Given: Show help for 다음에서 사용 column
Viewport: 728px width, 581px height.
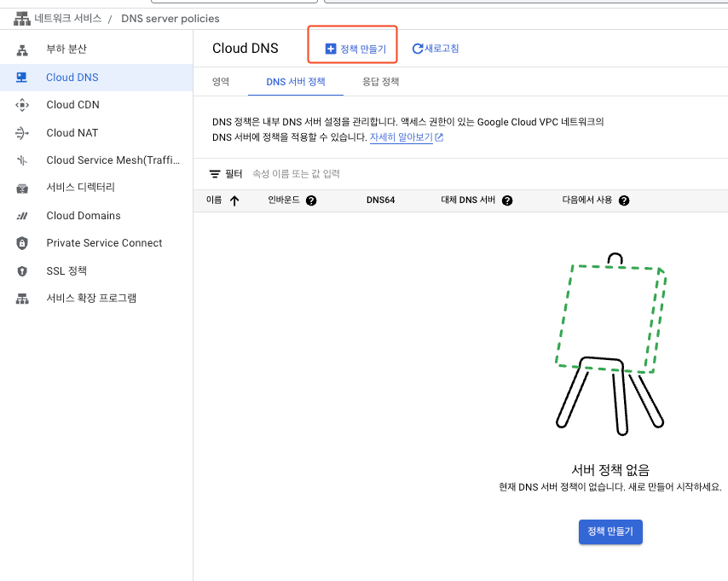Looking at the screenshot, I should [x=625, y=200].
